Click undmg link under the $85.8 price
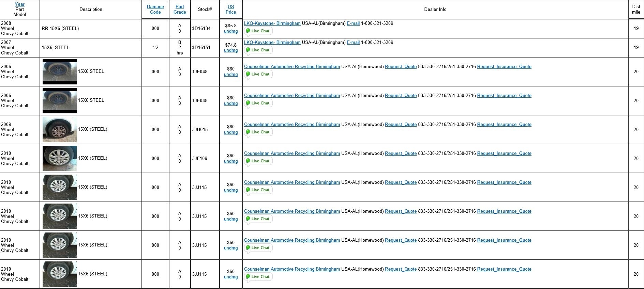644x289 pixels. coord(231,31)
